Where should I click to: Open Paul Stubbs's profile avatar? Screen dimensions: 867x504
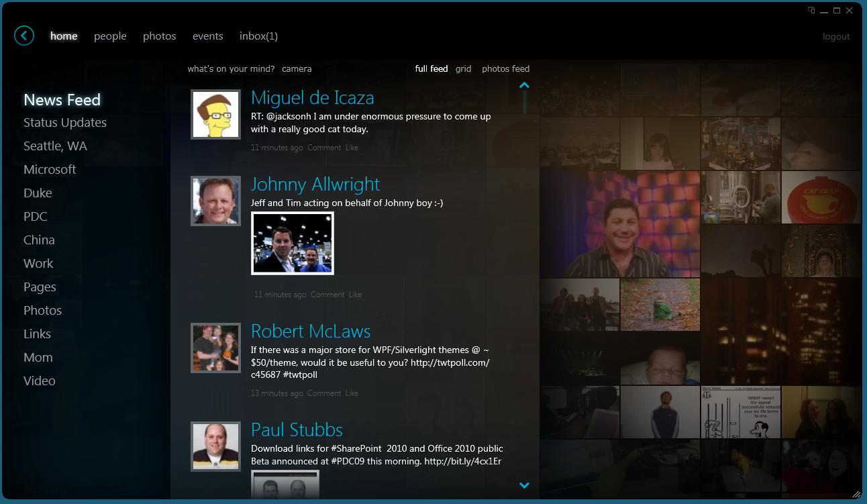click(215, 446)
